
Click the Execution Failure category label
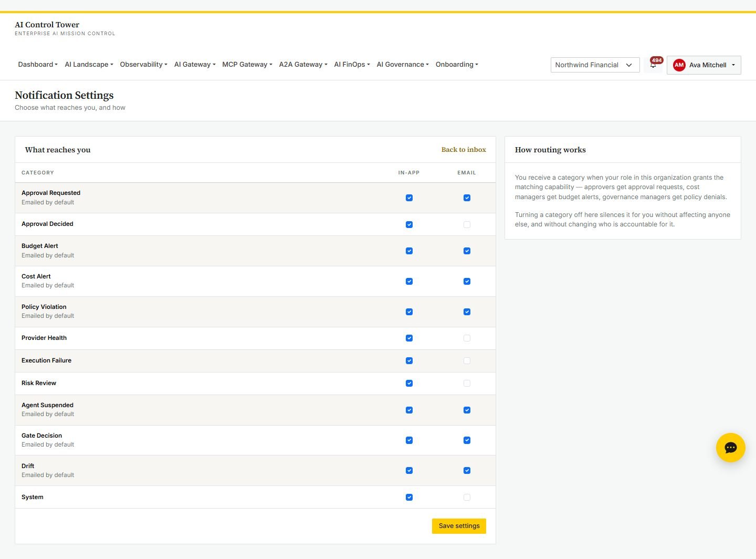point(46,360)
